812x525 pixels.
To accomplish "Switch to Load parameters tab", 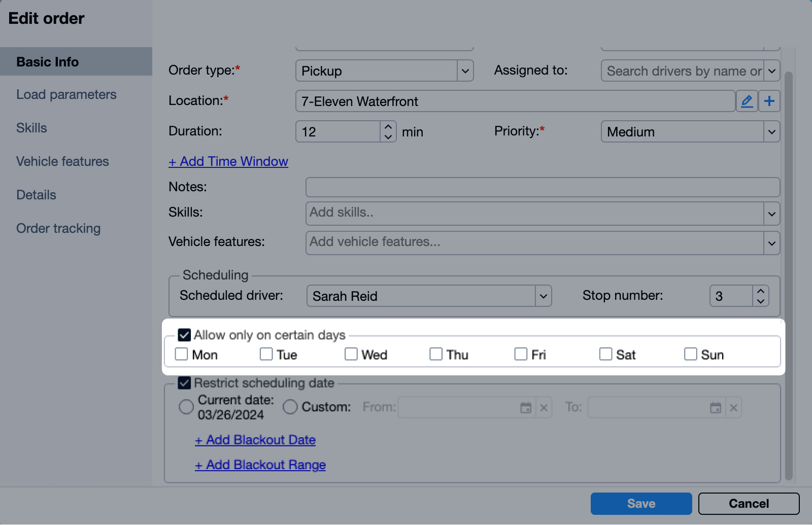I will pyautogui.click(x=66, y=95).
